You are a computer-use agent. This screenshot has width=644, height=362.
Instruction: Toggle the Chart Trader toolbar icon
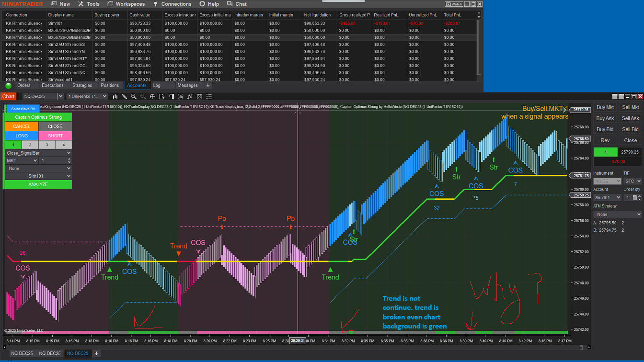[171, 97]
